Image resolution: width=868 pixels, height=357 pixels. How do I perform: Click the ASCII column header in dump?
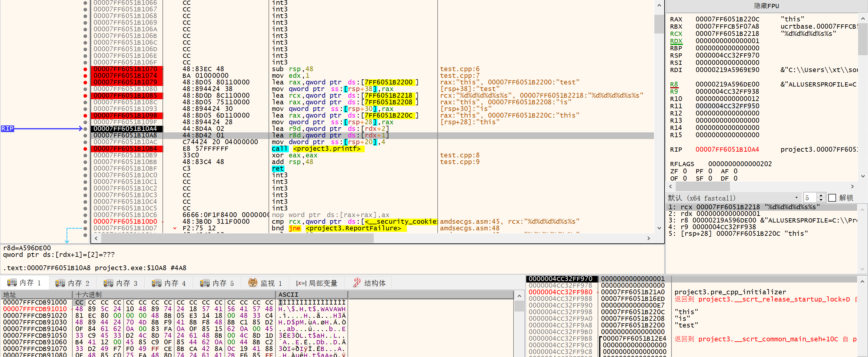[312, 295]
